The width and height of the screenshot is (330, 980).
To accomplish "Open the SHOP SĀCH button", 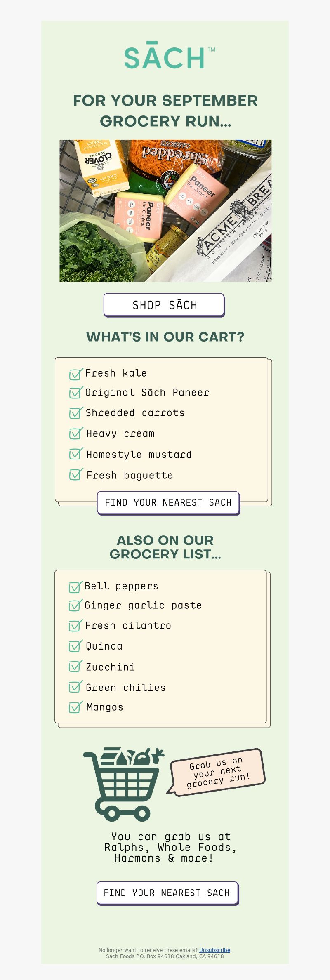I will pyautogui.click(x=164, y=305).
